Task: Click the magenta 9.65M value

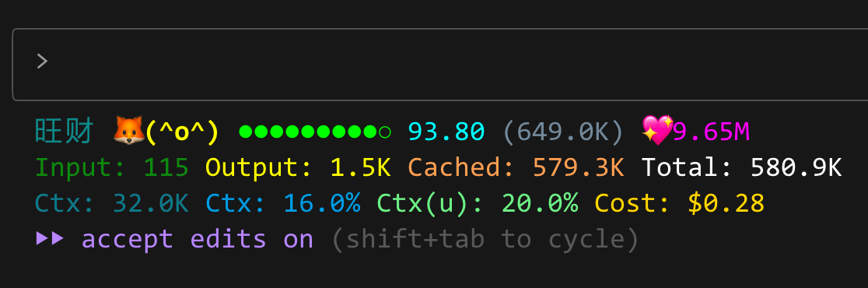Action: (x=712, y=132)
